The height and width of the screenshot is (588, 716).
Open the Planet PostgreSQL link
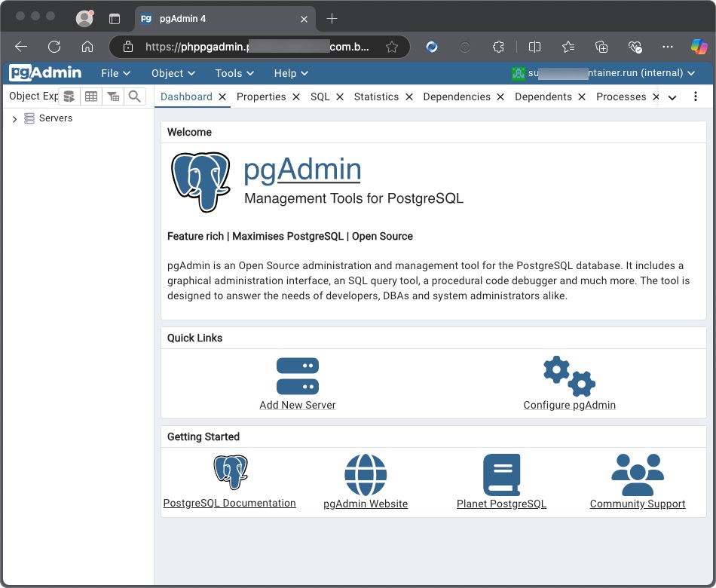coord(501,504)
